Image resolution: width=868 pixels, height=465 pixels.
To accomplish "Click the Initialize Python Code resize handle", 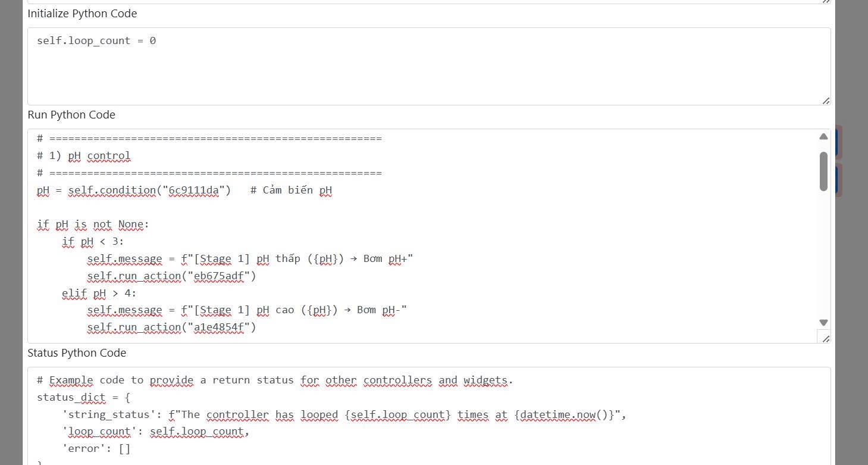I will click(826, 101).
